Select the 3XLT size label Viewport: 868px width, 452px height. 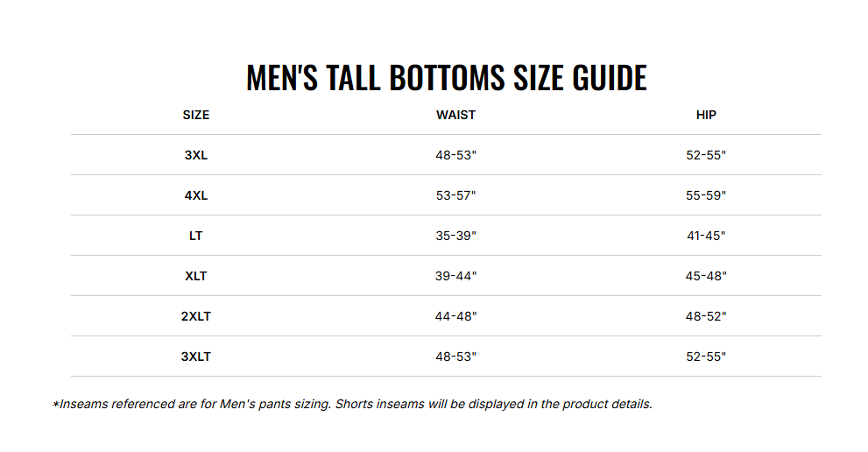click(196, 357)
